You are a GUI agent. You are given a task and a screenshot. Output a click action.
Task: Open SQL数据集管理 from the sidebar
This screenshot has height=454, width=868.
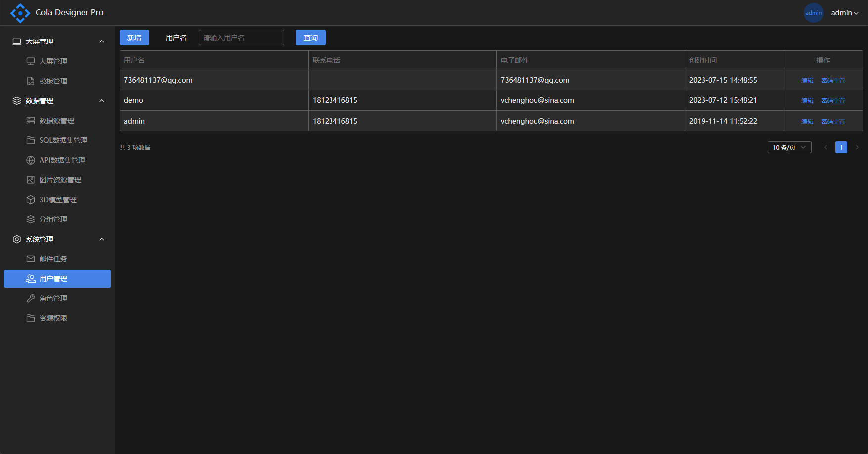tap(63, 140)
